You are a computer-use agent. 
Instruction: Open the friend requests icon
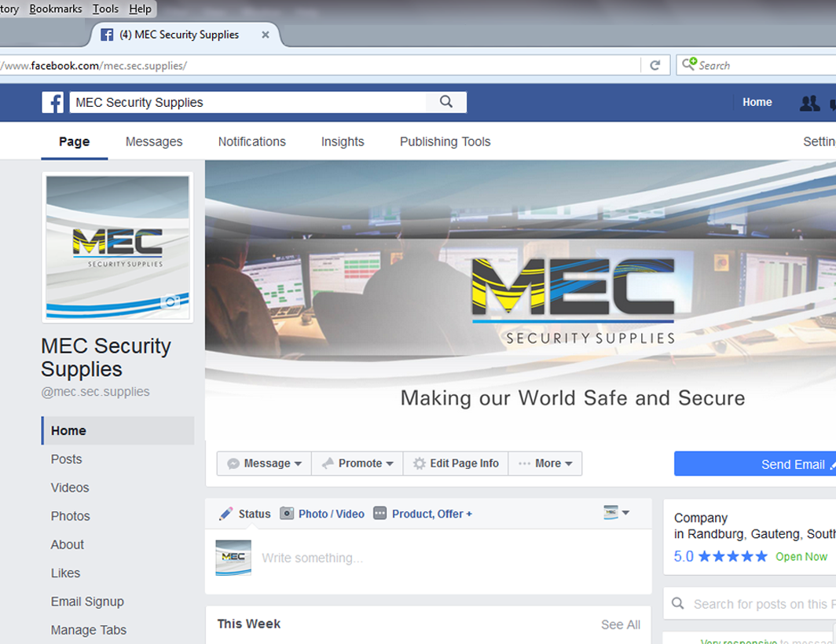[808, 103]
